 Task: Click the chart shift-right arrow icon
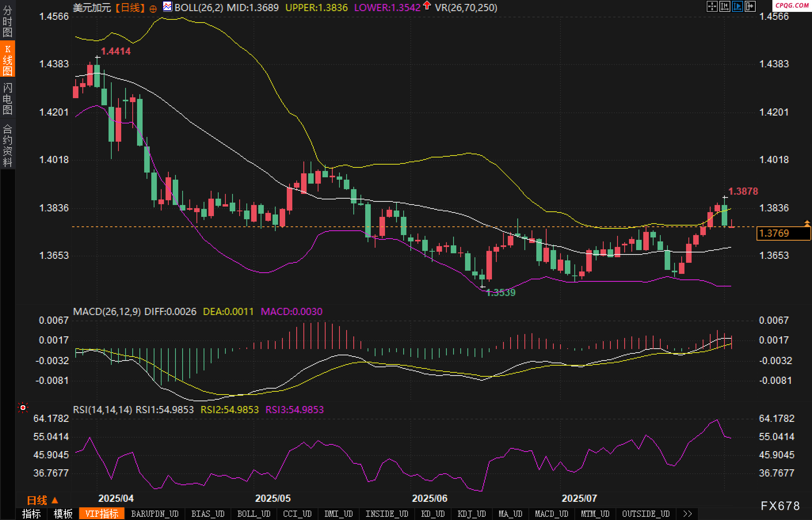point(750,6)
